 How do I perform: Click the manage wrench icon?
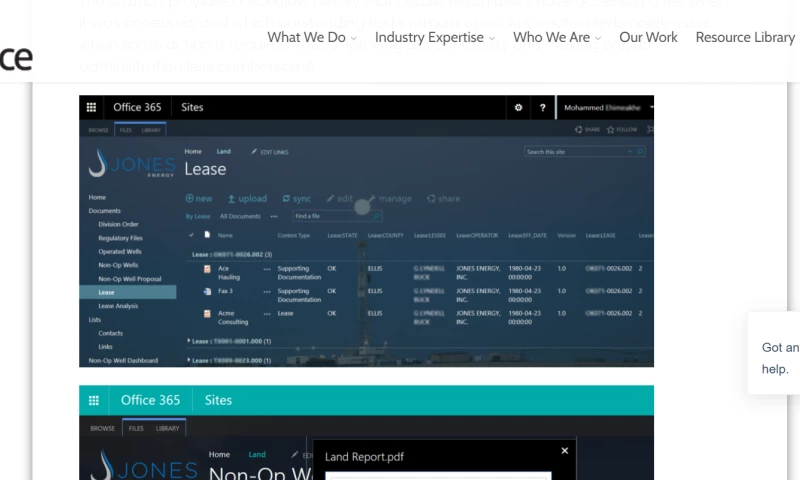pyautogui.click(x=372, y=198)
